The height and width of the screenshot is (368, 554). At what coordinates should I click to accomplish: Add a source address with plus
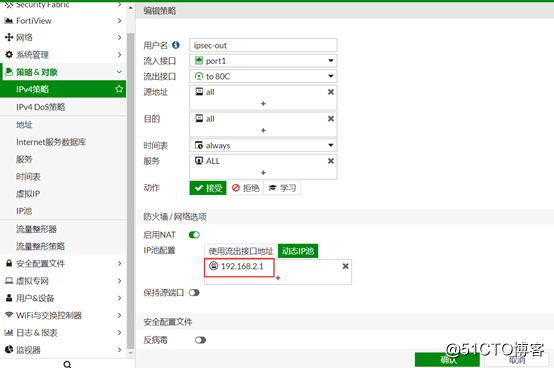263,103
